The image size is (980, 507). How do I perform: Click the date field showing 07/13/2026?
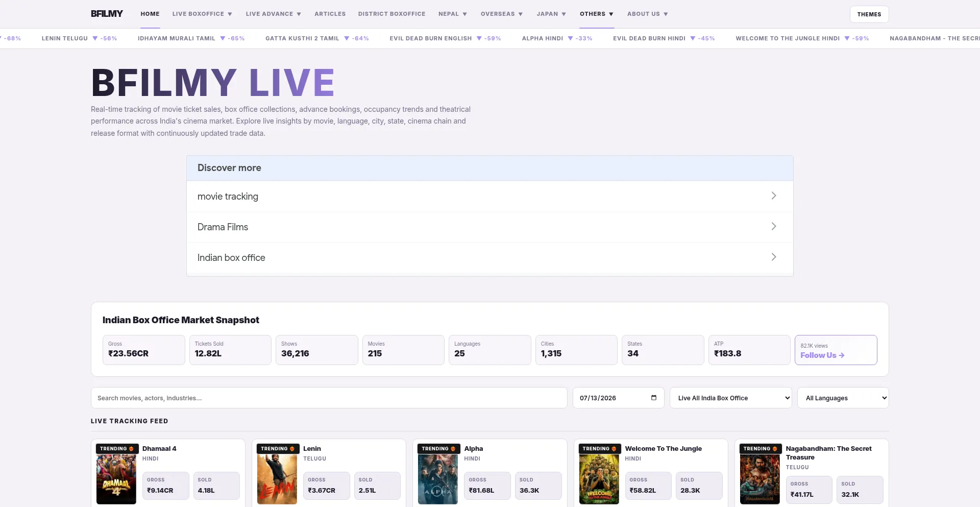pos(618,398)
